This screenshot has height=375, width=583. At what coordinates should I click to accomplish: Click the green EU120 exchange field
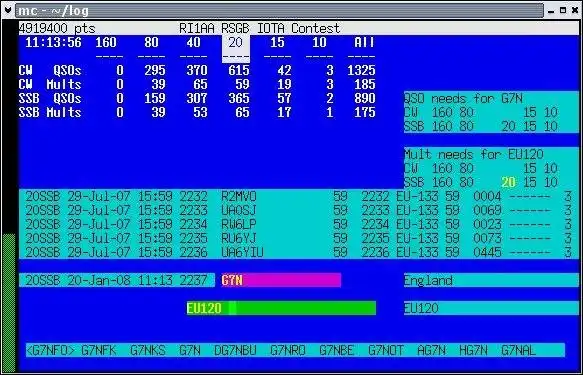281,308
